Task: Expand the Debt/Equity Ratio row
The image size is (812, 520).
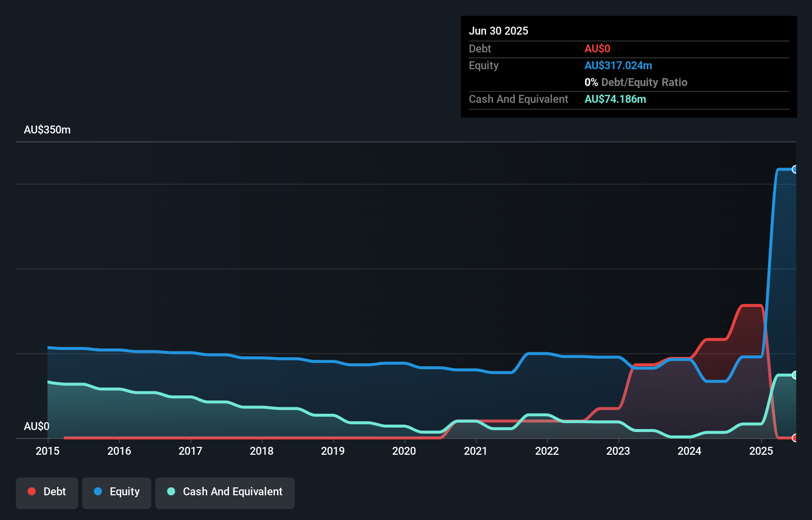Action: pyautogui.click(x=635, y=82)
